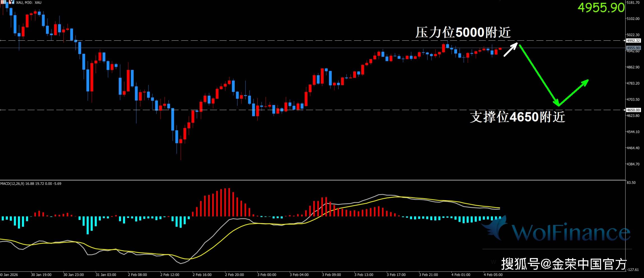Viewport: 644px width, 278px height.
Task: Click the 2 Feb 16:00 time axis label
Action: (202, 275)
